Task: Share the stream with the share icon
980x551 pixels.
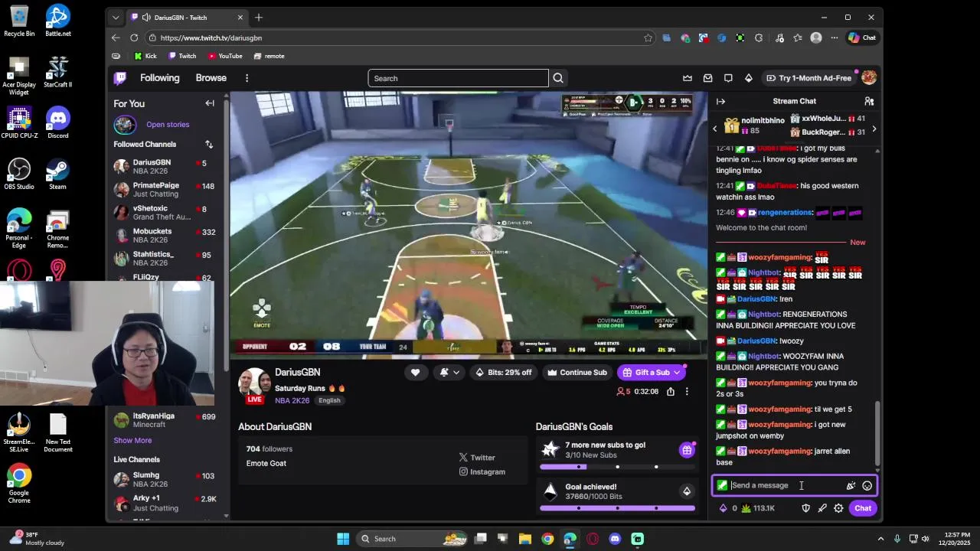Action: click(x=671, y=391)
